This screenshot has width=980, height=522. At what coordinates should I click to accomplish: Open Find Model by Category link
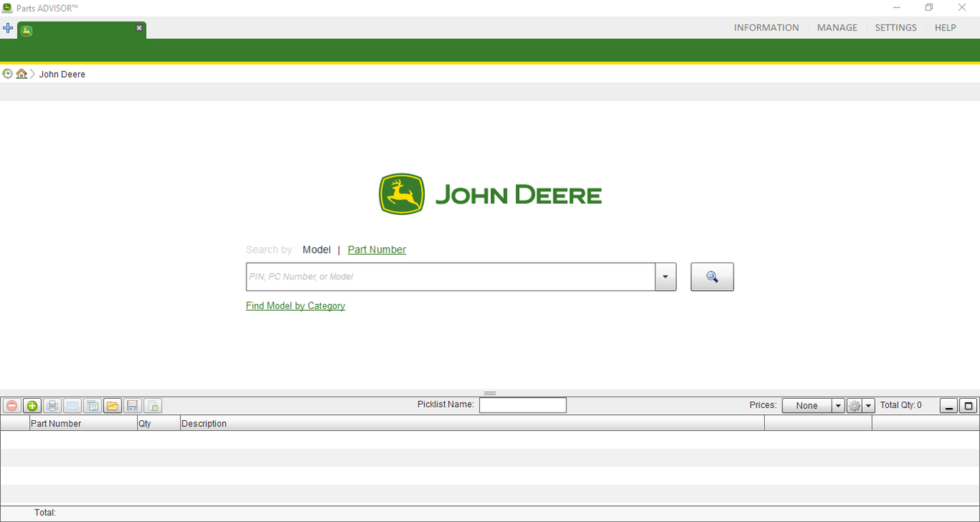coord(296,306)
